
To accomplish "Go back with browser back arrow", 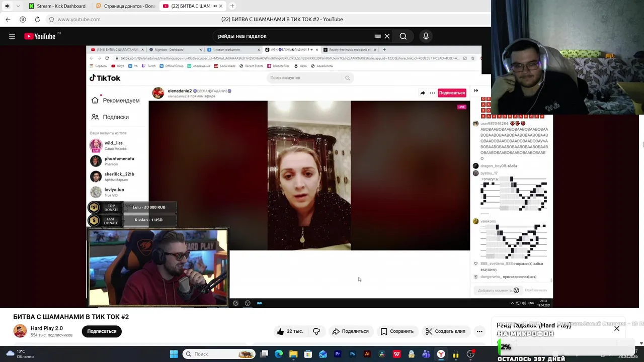I will 8,19.
